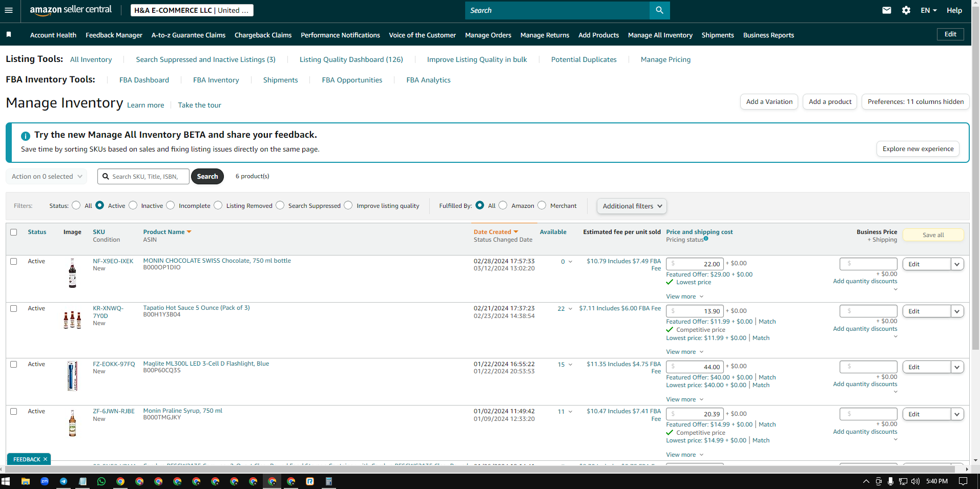Open Account Health in favorites bar
980x489 pixels.
pos(53,35)
